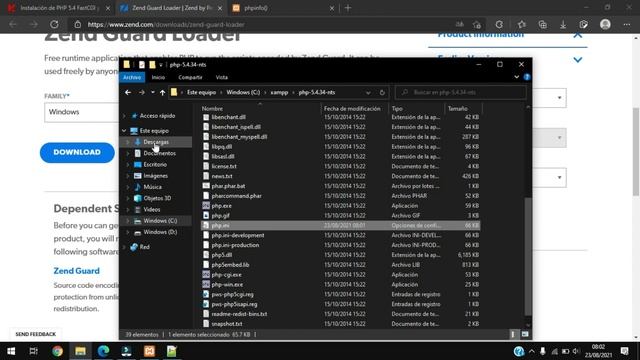Reload the Zend page in the browser

54,24
